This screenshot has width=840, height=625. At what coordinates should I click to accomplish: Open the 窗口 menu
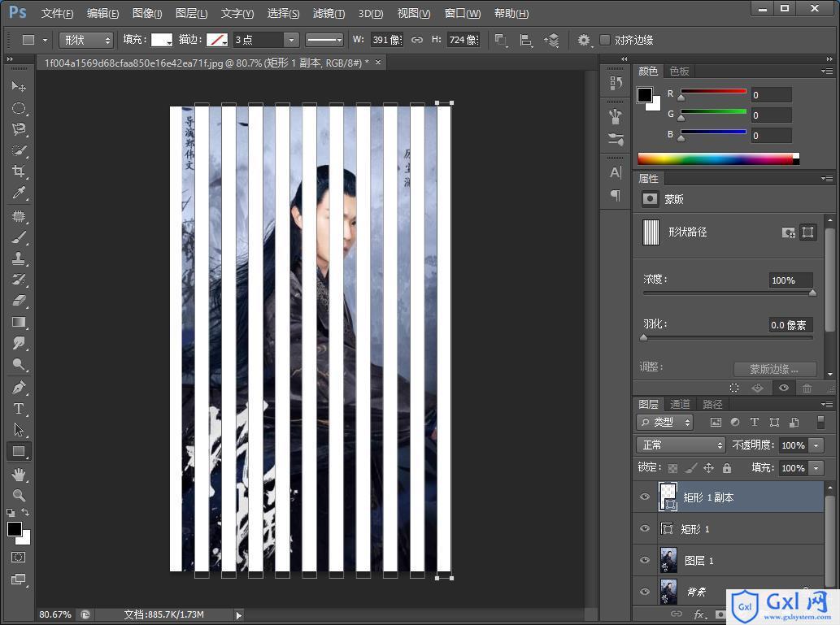(463, 13)
